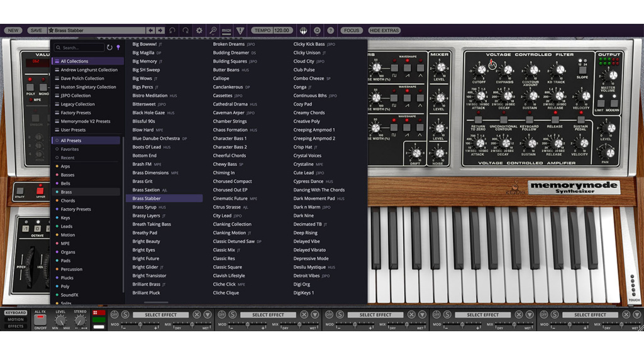The height and width of the screenshot is (355, 644).
Task: Toggle the Return To Zero button
Action: click(478, 120)
